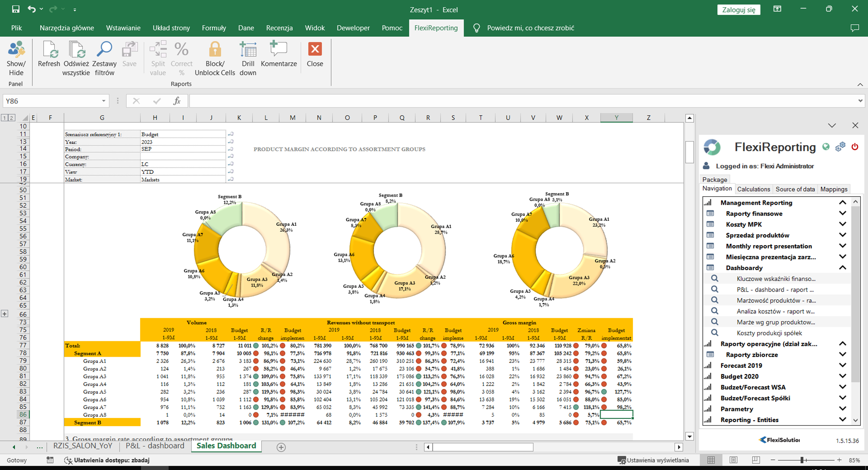The image size is (868, 470).
Task: Switch to Page Break Preview view in the status bar
Action: click(x=756, y=460)
